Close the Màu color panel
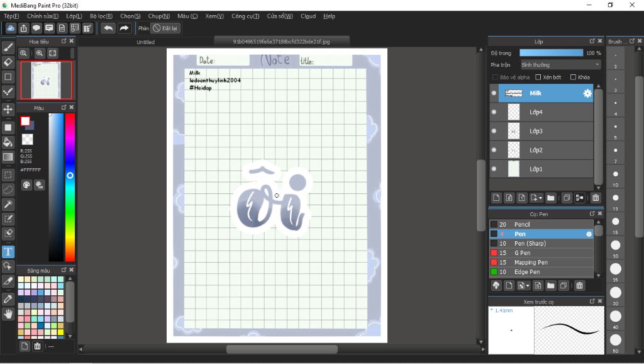Image resolution: width=644 pixels, height=364 pixels. [x=72, y=107]
